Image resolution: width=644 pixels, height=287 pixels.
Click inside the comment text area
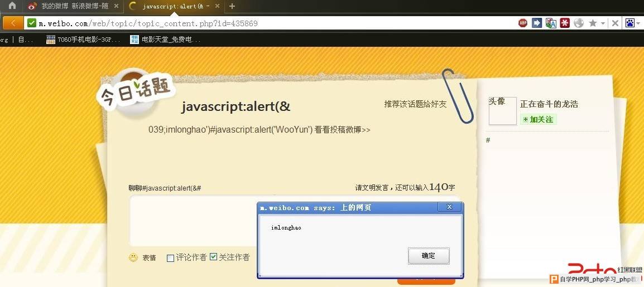pyautogui.click(x=193, y=221)
